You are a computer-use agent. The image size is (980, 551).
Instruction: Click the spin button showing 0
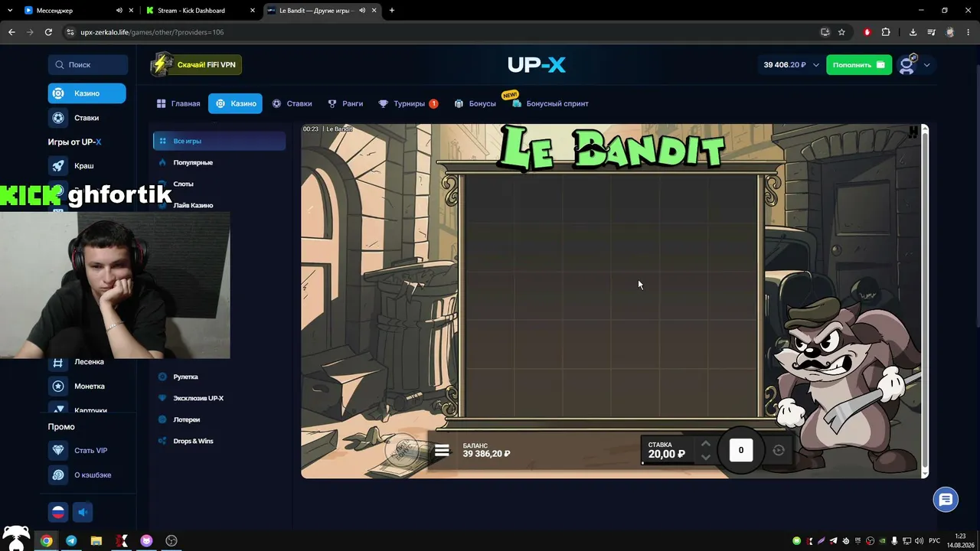(740, 450)
